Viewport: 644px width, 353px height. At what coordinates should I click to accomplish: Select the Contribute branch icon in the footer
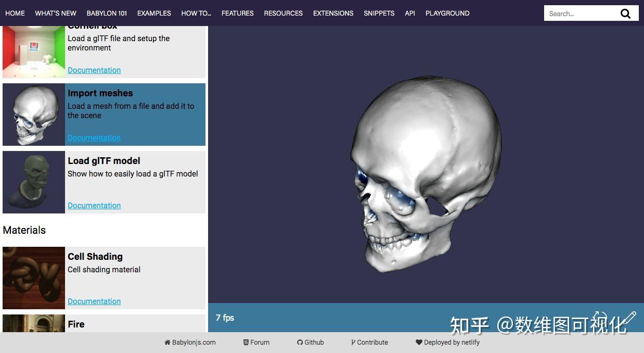point(355,342)
